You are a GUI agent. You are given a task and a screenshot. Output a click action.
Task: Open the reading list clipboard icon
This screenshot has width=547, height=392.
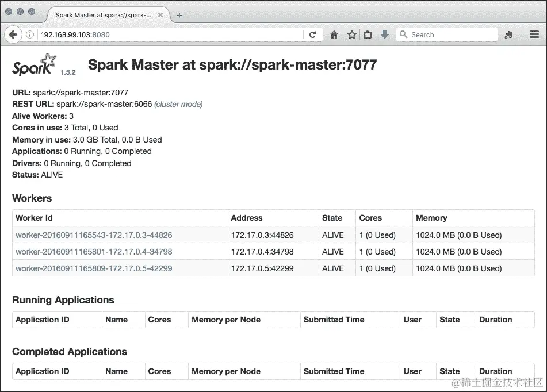pos(368,34)
